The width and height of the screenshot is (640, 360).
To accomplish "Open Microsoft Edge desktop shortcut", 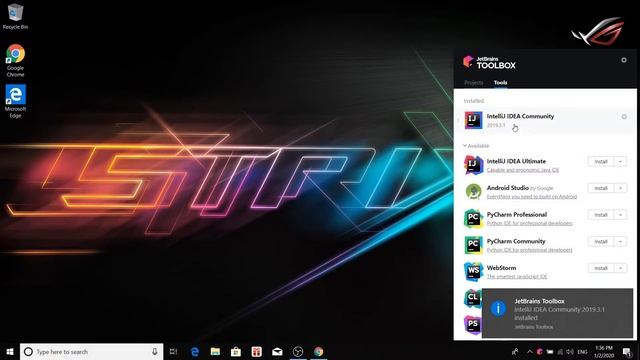I will coord(15,101).
